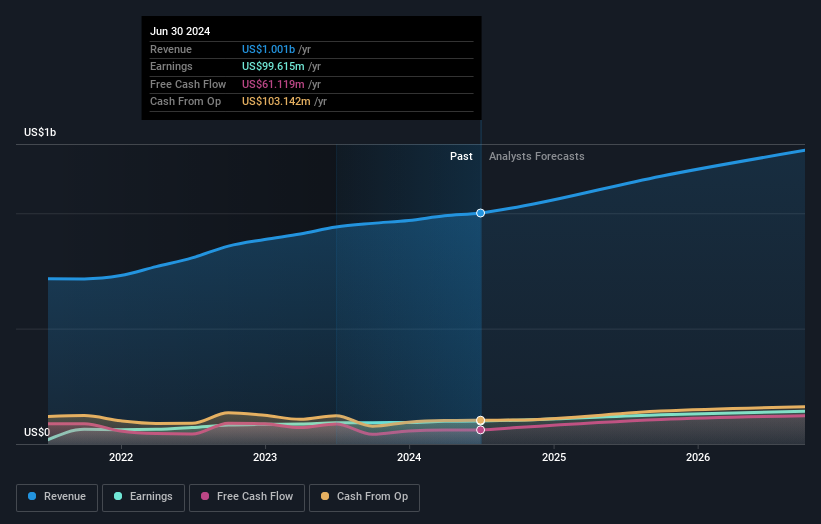Toggle the Earnings legend button
The height and width of the screenshot is (524, 821).
tap(143, 497)
